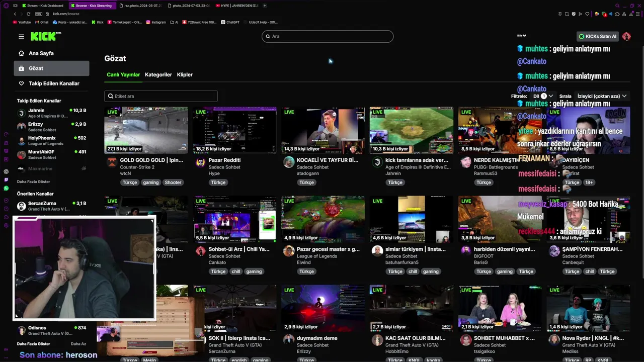The height and width of the screenshot is (362, 644).
Task: Switch to the Klipler tab
Action: point(185,74)
